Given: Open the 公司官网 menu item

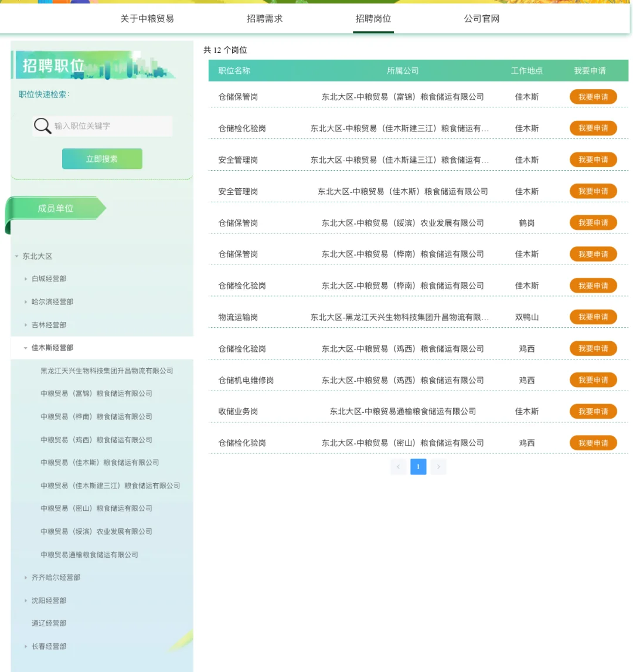Looking at the screenshot, I should coord(481,18).
